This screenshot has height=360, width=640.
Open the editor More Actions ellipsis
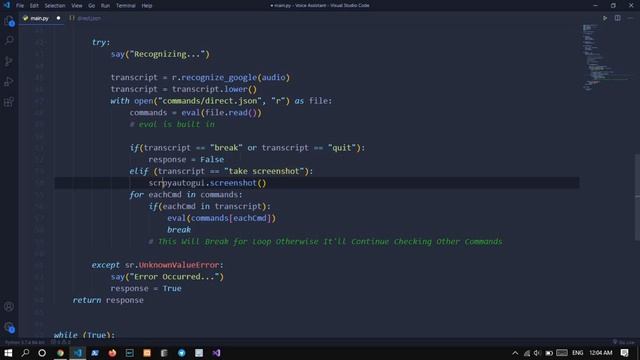[x=630, y=18]
